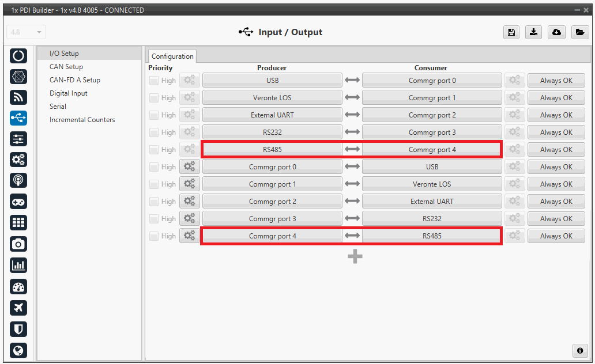Viewport: 595px width, 364px height.
Task: Click the USB producer button
Action: [x=272, y=81]
